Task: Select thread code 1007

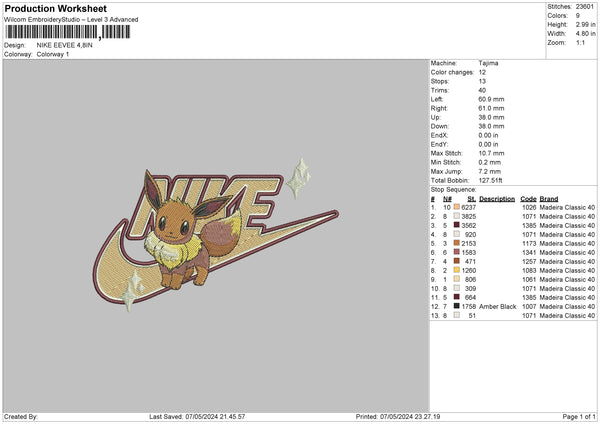Action: coord(529,307)
